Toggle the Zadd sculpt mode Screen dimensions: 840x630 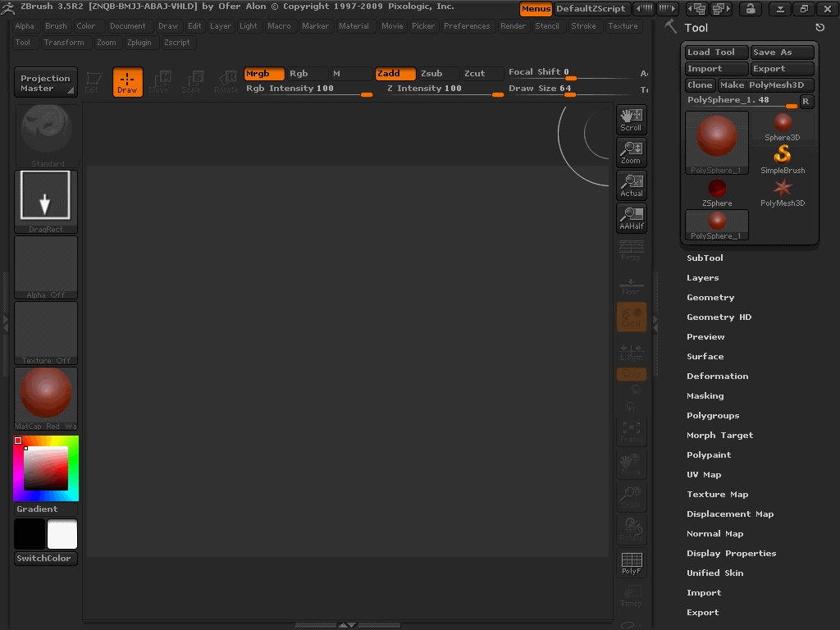coord(395,73)
